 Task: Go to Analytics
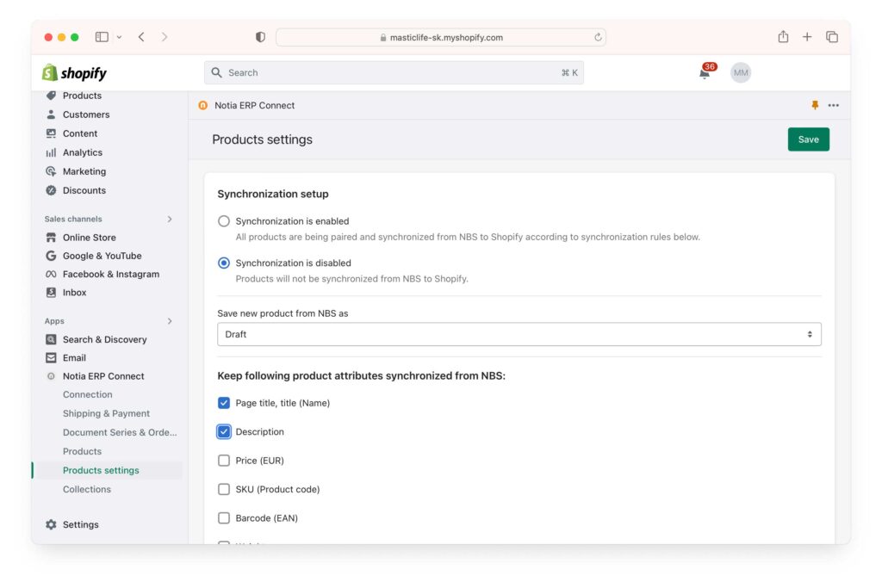(83, 152)
